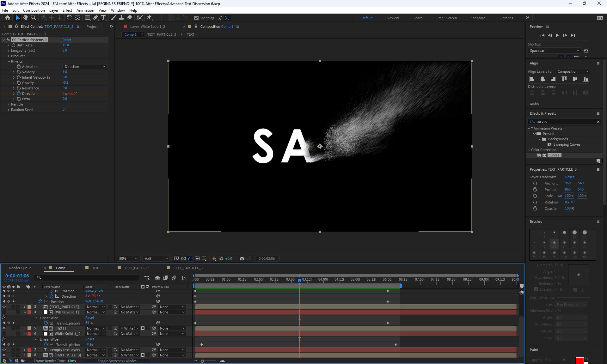Select the Hand tool
This screenshot has height=364, width=607.
click(x=26, y=18)
